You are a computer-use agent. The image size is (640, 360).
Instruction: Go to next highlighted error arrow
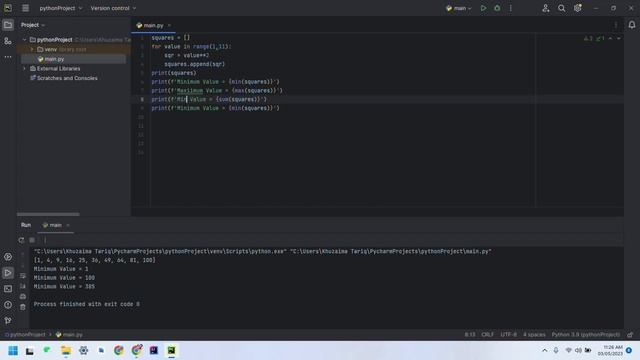(x=619, y=38)
